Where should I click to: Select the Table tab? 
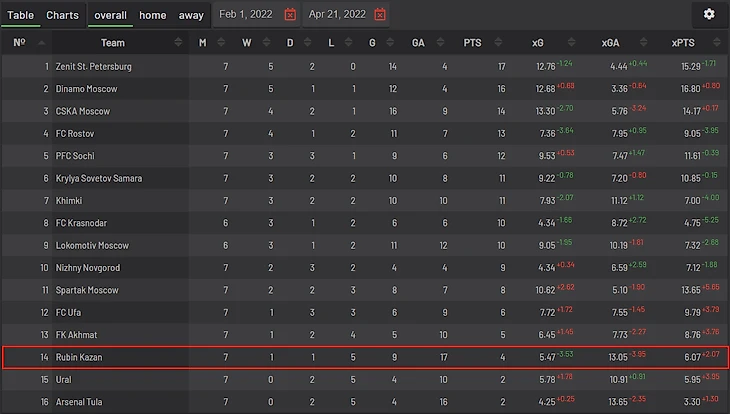pyautogui.click(x=21, y=15)
